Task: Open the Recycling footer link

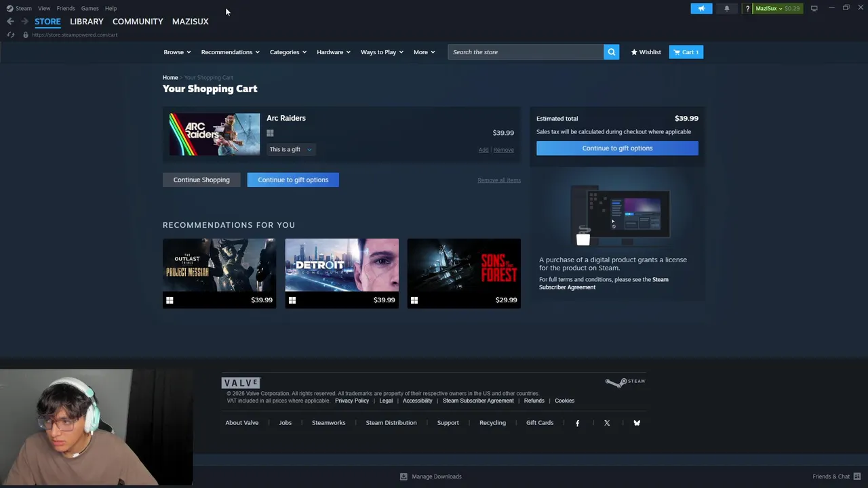Action: (x=493, y=423)
